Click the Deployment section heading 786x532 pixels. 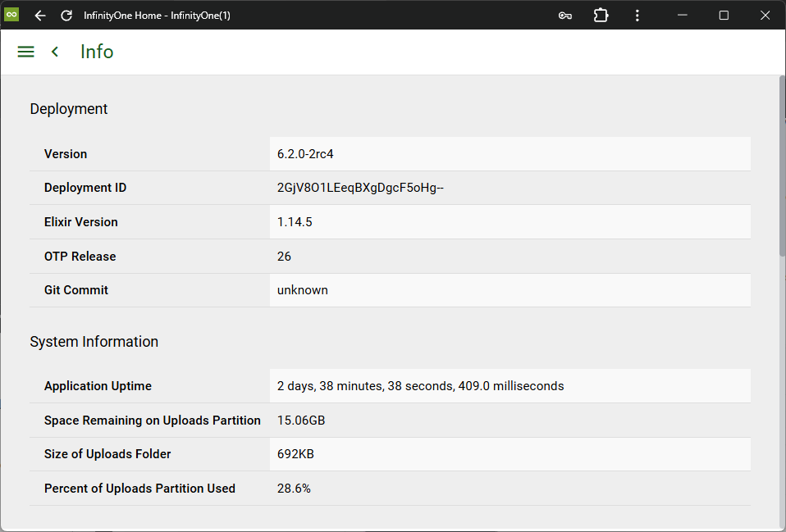point(69,109)
